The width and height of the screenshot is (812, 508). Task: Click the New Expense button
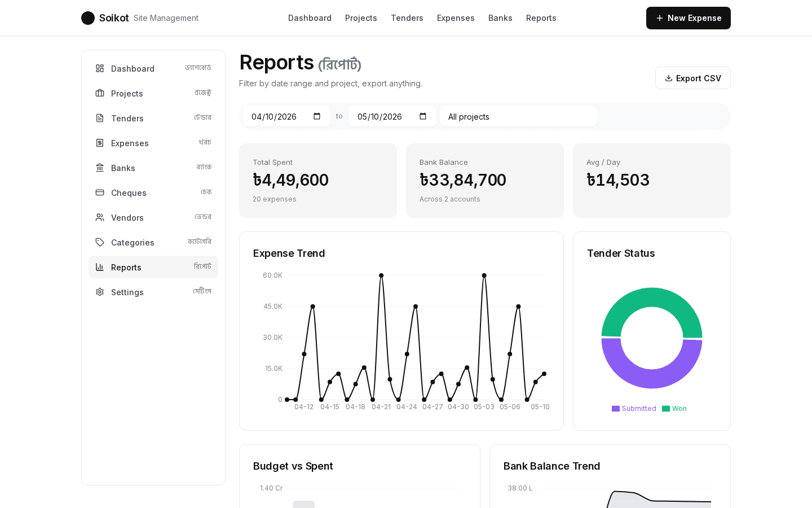click(x=689, y=18)
